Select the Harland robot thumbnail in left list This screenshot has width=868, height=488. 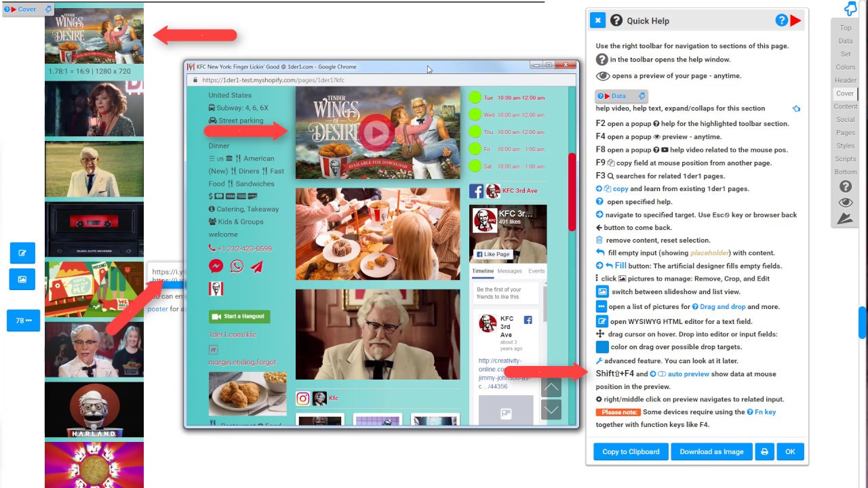point(94,410)
